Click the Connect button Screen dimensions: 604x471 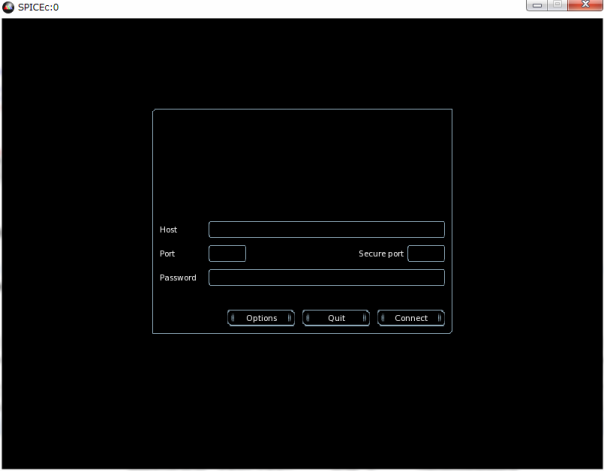click(411, 318)
